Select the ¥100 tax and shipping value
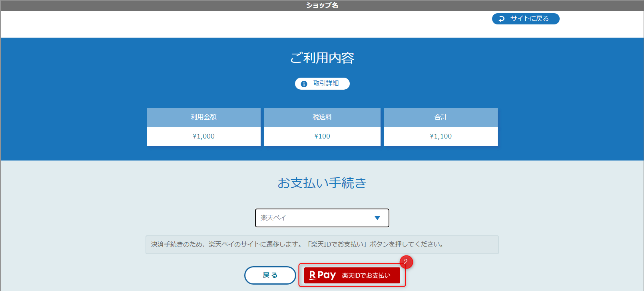Viewport: 644px width, 291px height. pos(322,136)
